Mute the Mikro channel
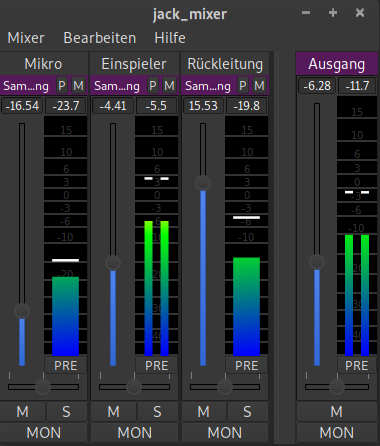The width and height of the screenshot is (380, 446). pos(22,412)
